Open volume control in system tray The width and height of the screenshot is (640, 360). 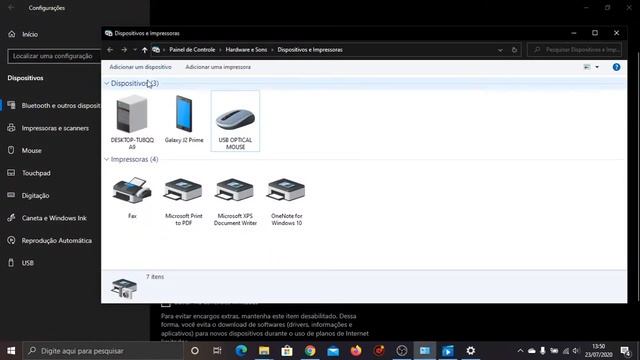(576, 351)
